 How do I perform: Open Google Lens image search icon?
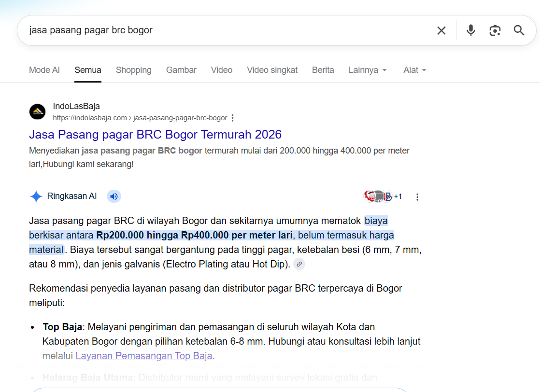(x=495, y=30)
